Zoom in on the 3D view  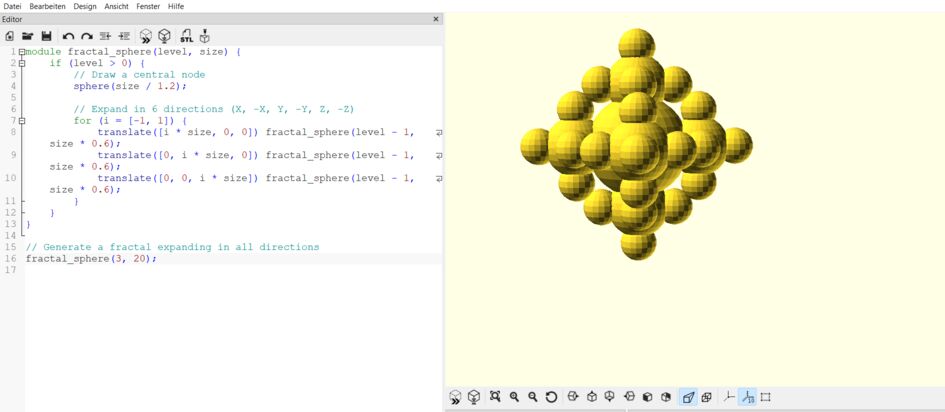514,397
